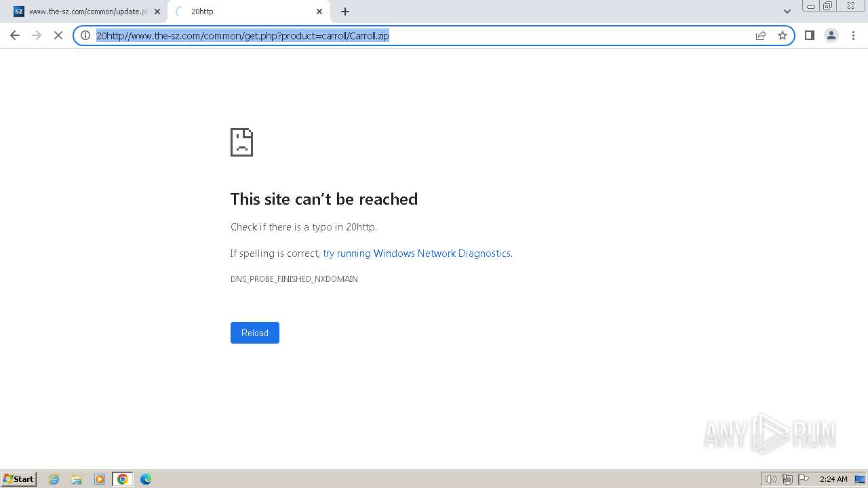The width and height of the screenshot is (868, 488).
Task: View site information icon in address bar
Action: 85,35
